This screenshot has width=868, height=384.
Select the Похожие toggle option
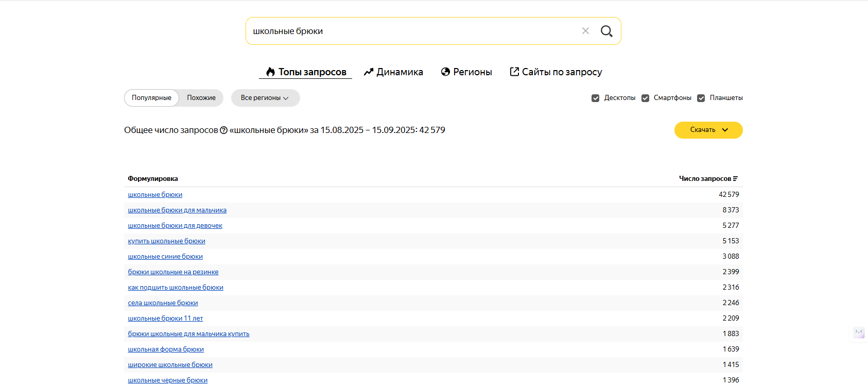coord(201,98)
